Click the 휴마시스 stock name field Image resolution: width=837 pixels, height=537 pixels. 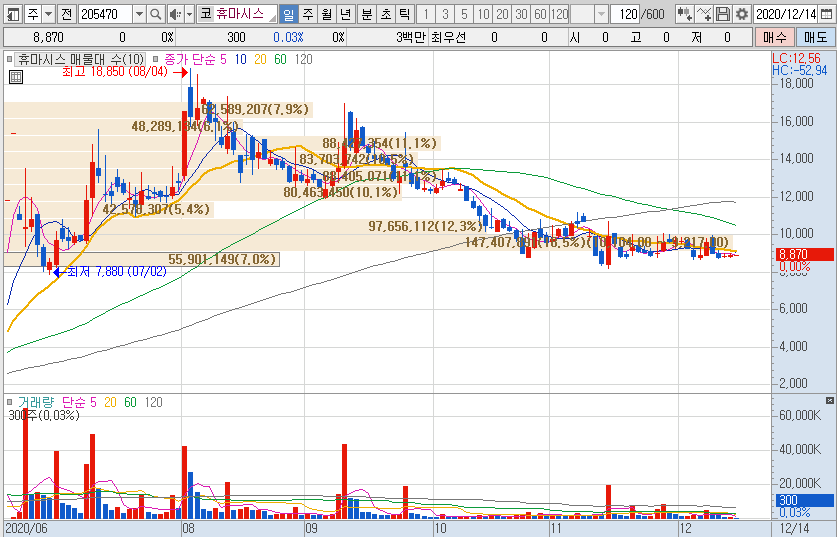[x=245, y=14]
